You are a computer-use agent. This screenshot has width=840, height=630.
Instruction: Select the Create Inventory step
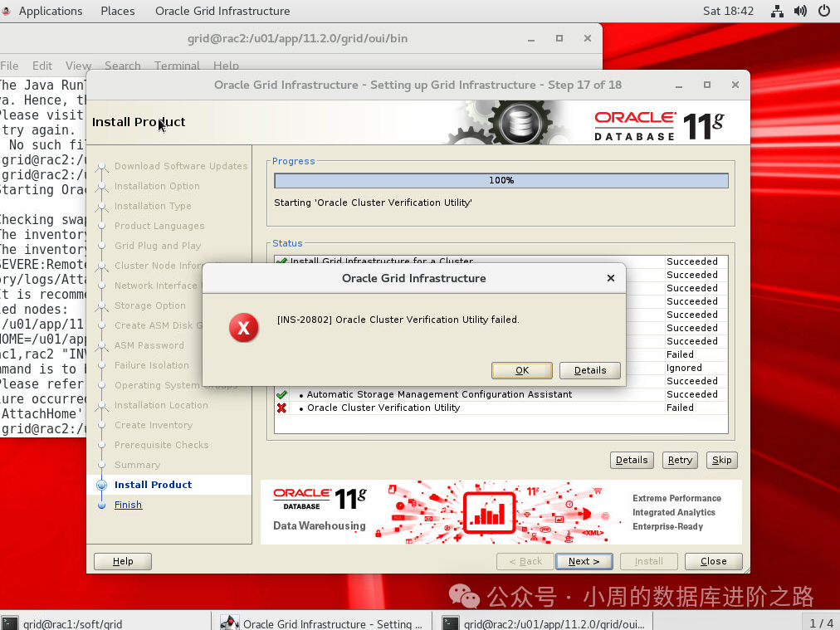coord(154,425)
